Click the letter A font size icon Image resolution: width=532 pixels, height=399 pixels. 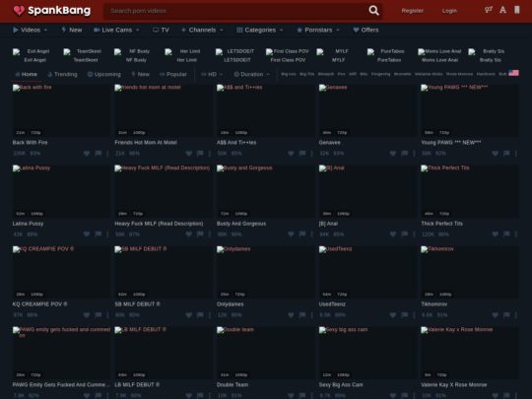(x=502, y=10)
